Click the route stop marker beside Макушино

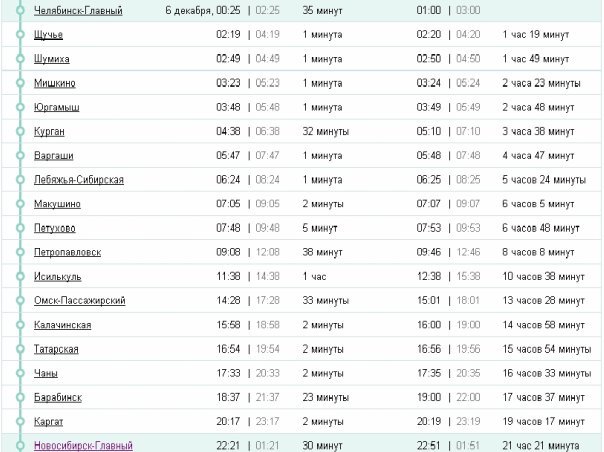coord(20,204)
